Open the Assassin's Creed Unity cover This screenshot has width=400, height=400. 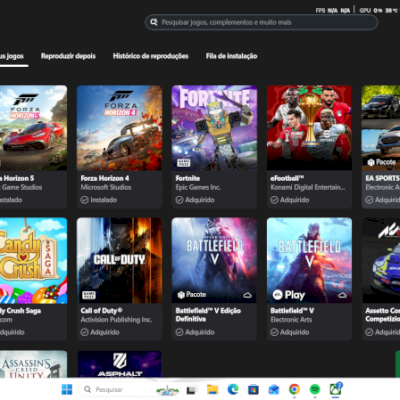[33, 364]
